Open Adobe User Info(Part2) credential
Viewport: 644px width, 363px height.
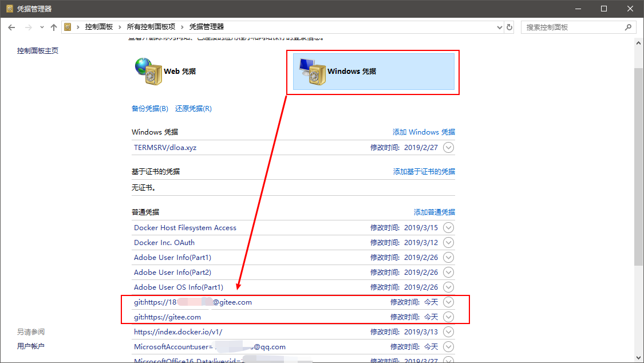(172, 273)
